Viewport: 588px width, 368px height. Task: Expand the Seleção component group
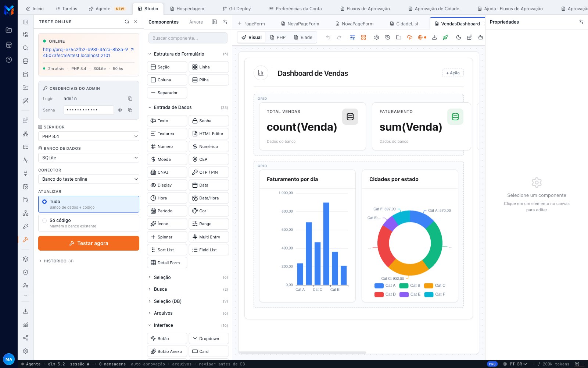tap(188, 277)
